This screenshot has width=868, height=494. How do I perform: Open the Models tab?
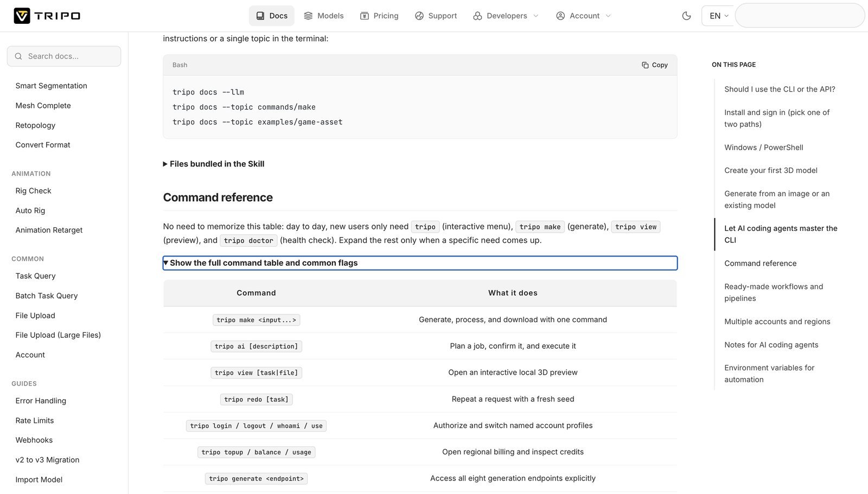tap(324, 16)
